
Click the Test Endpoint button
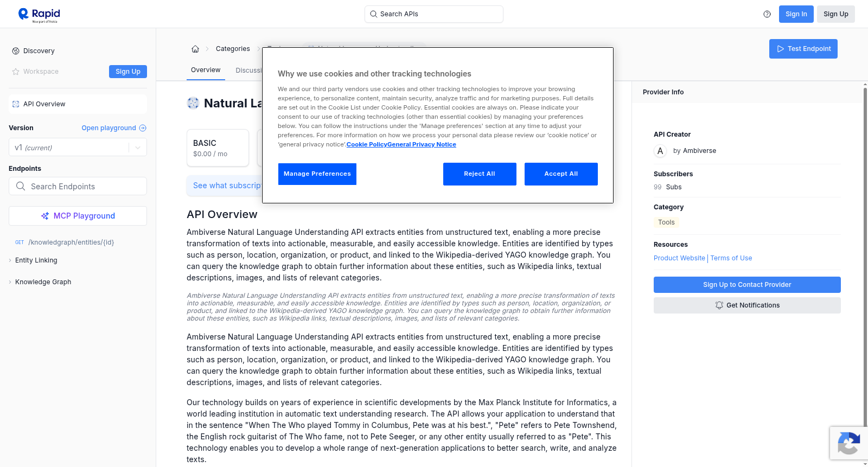[x=803, y=49]
